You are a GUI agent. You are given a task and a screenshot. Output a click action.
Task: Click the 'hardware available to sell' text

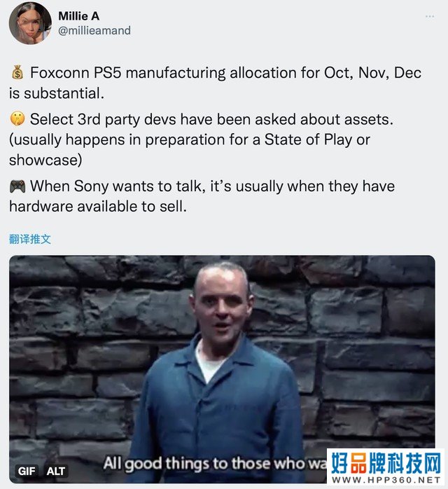pos(98,207)
